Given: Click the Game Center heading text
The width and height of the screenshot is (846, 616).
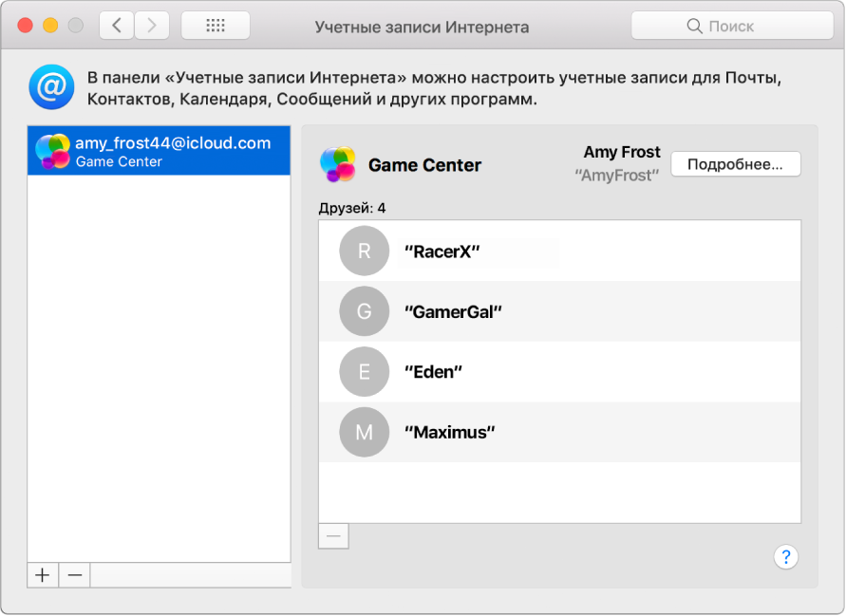Looking at the screenshot, I should tap(424, 165).
